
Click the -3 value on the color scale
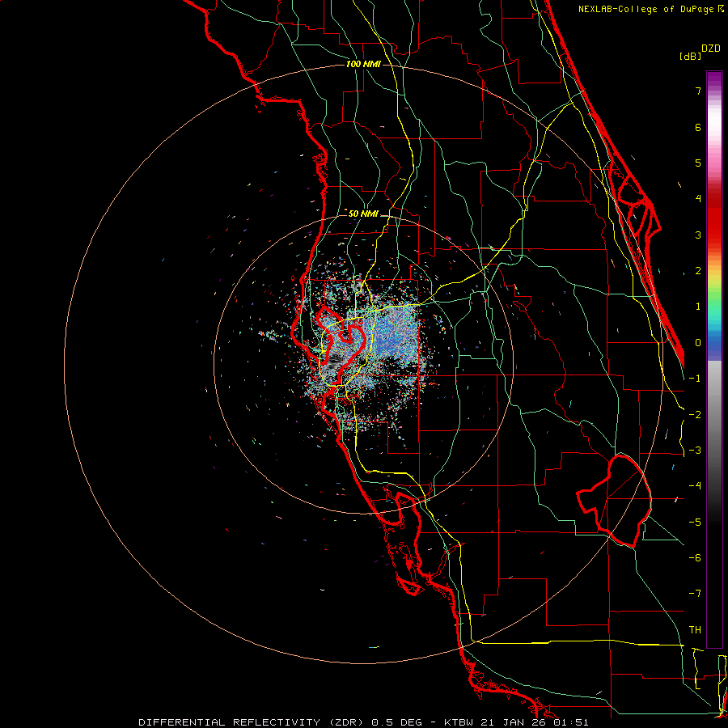695,451
